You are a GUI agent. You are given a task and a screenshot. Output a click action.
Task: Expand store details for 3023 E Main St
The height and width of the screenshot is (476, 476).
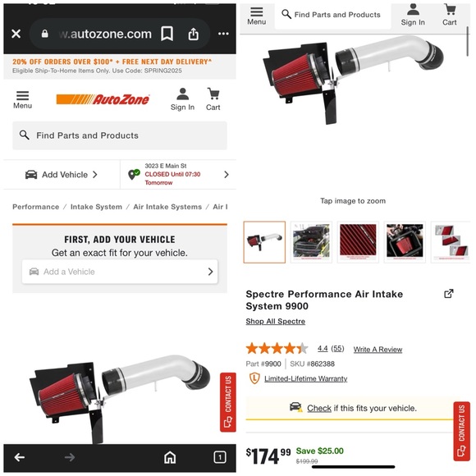pos(179,175)
